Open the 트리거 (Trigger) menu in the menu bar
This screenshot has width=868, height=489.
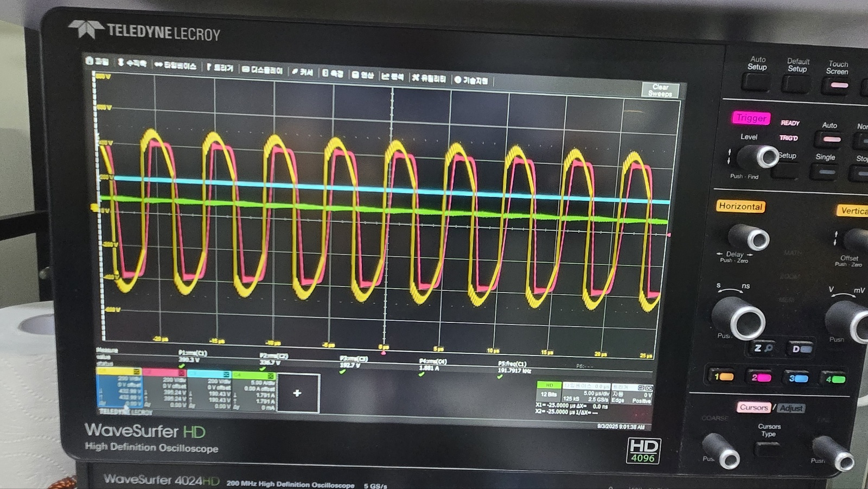(220, 67)
